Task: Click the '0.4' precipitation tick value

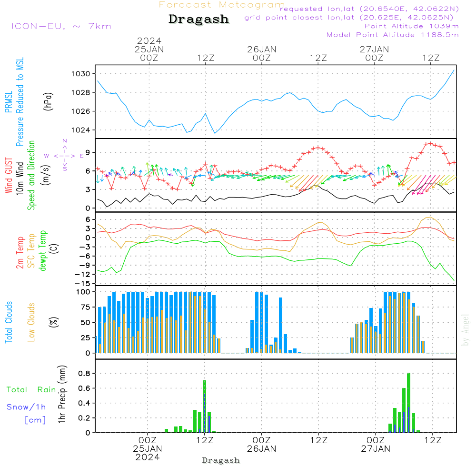Action: click(x=83, y=403)
